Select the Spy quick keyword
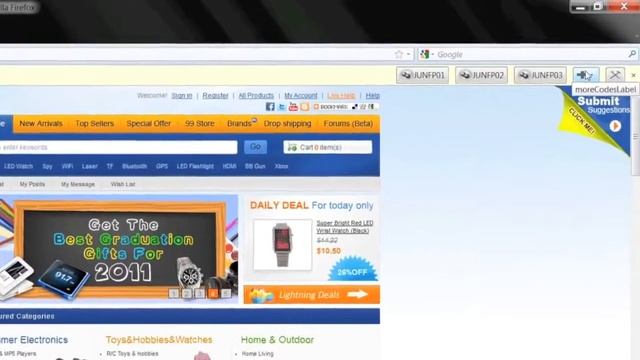Image resolution: width=640 pixels, height=360 pixels. coord(47,167)
